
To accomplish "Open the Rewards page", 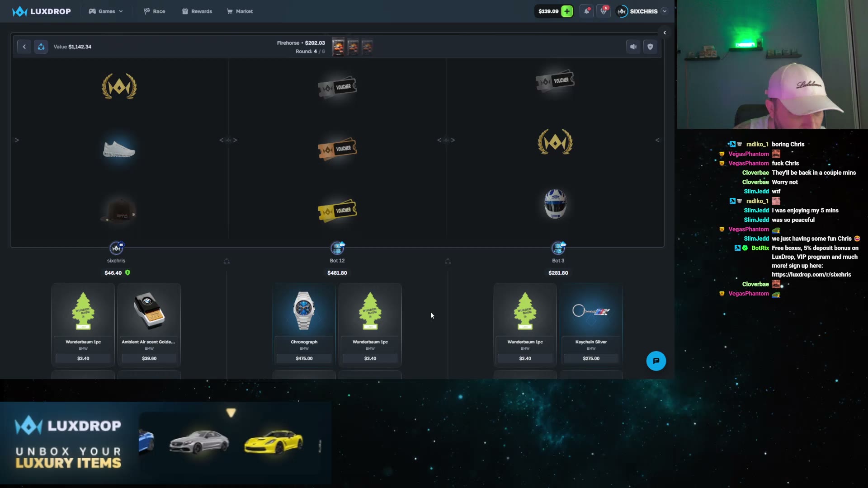I will (x=197, y=11).
